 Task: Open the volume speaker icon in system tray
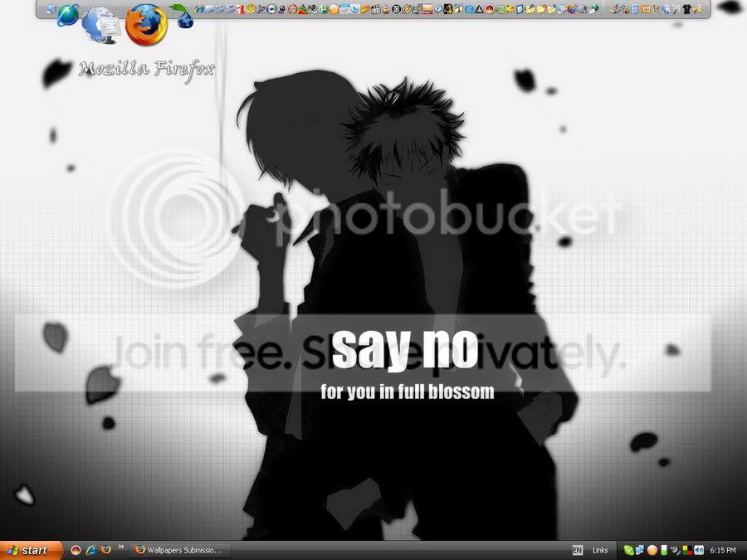699,550
